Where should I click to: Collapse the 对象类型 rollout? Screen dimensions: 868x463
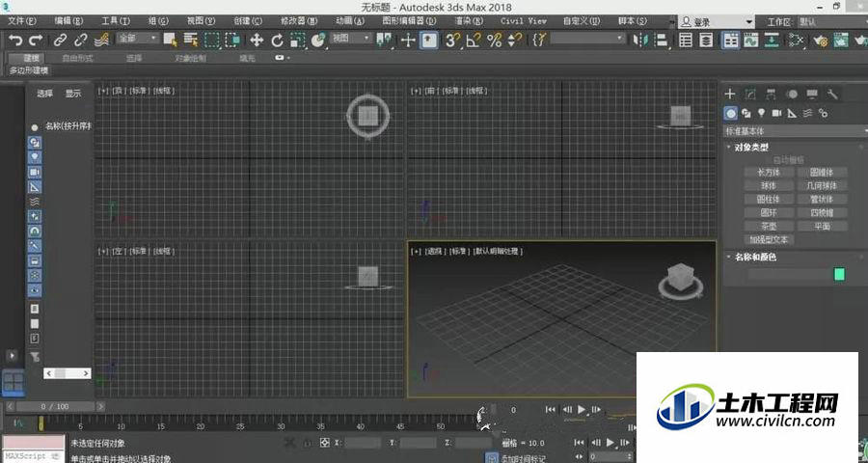[x=751, y=148]
